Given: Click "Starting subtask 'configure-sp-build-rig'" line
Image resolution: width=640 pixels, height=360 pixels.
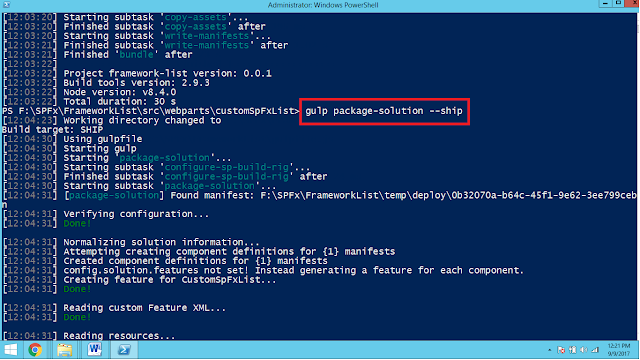Looking at the screenshot, I should pos(187,167).
